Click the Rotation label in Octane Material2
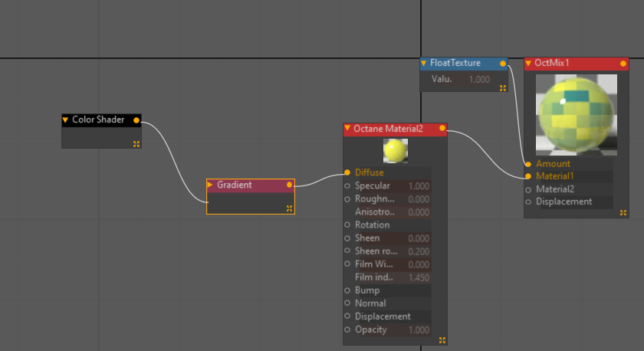This screenshot has height=351, width=644. (x=372, y=225)
